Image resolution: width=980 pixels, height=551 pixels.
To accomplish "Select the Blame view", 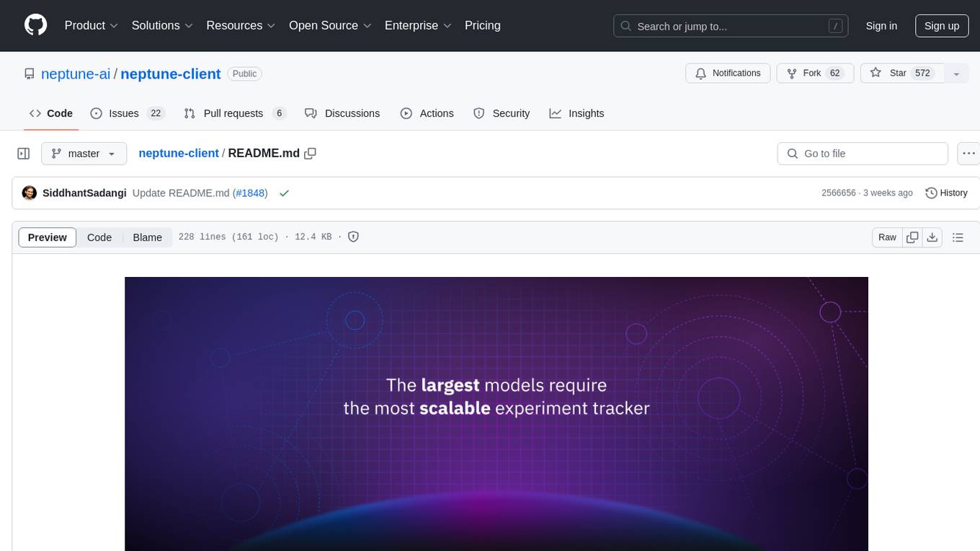I will point(148,237).
